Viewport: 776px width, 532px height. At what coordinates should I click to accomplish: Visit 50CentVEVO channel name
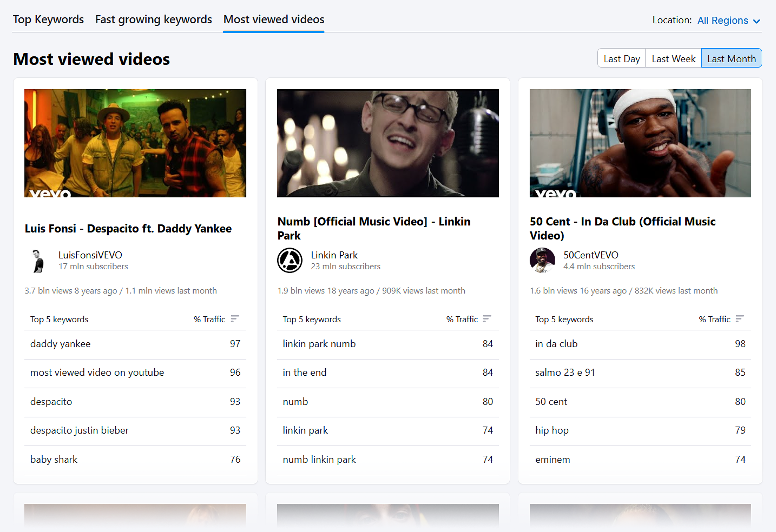(x=591, y=255)
